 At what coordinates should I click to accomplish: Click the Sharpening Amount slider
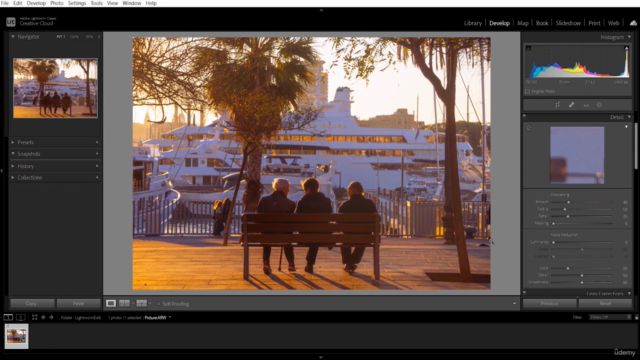pyautogui.click(x=582, y=202)
